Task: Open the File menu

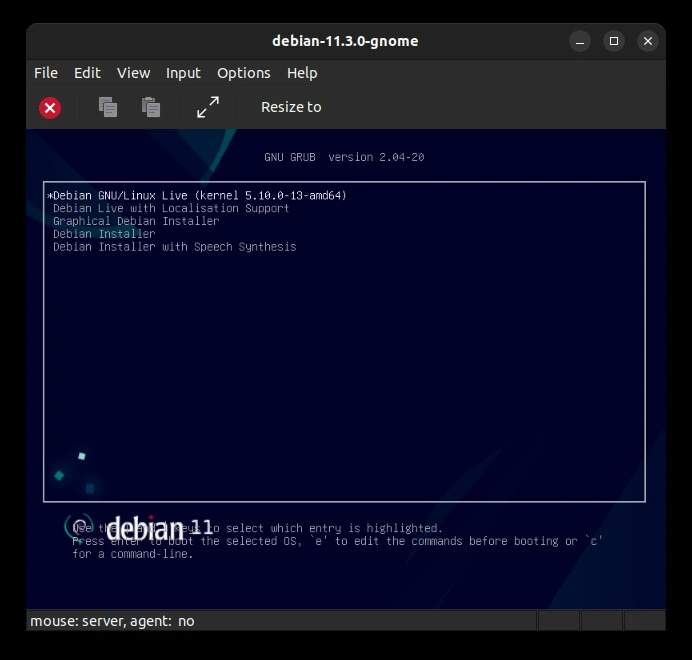Action: (46, 73)
